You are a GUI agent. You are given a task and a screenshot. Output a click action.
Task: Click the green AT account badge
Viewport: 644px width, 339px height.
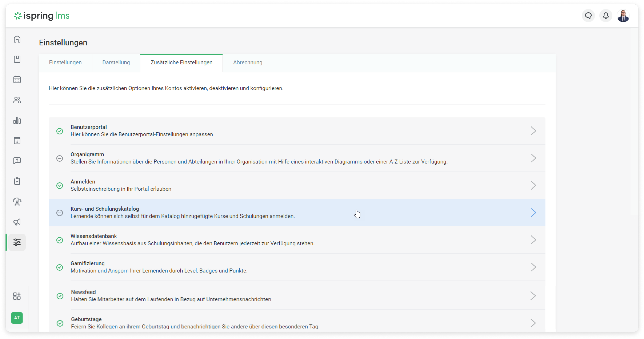tap(17, 318)
